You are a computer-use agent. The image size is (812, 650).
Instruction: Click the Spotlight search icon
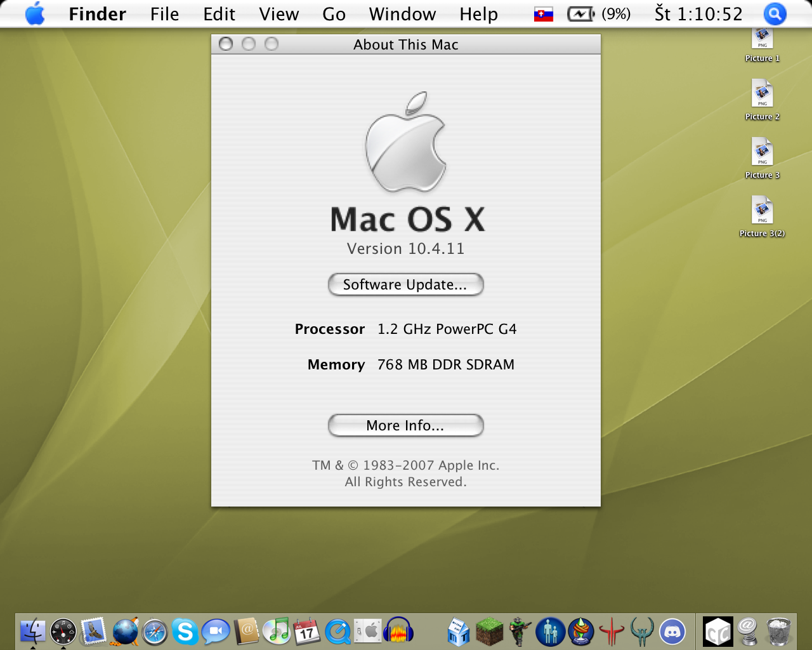coord(775,14)
